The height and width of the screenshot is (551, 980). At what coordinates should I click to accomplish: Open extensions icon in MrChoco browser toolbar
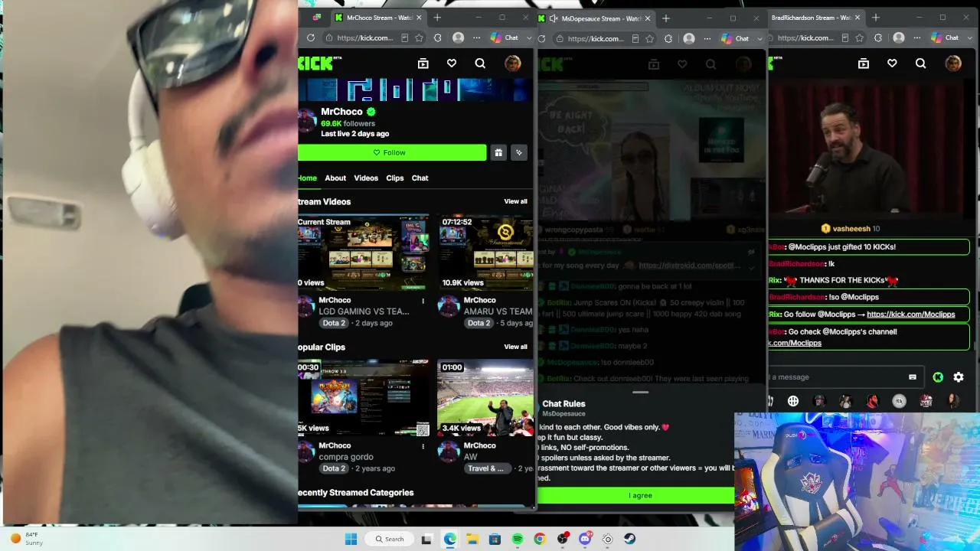click(x=438, y=37)
